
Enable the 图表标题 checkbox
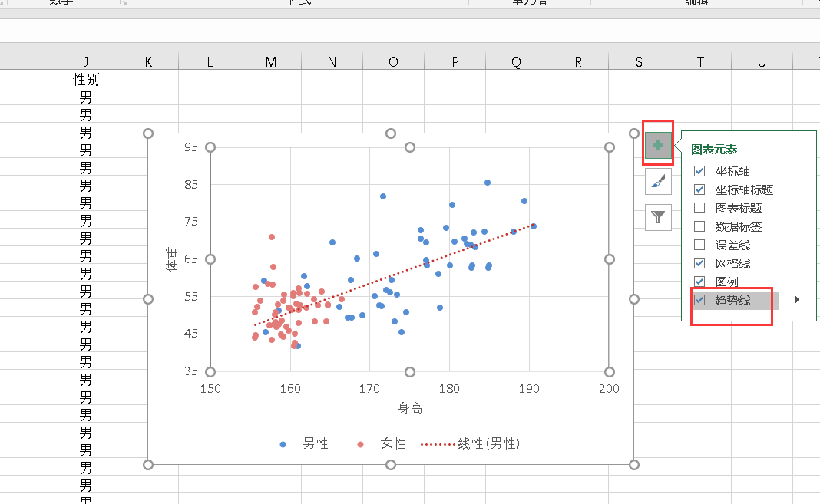(699, 208)
